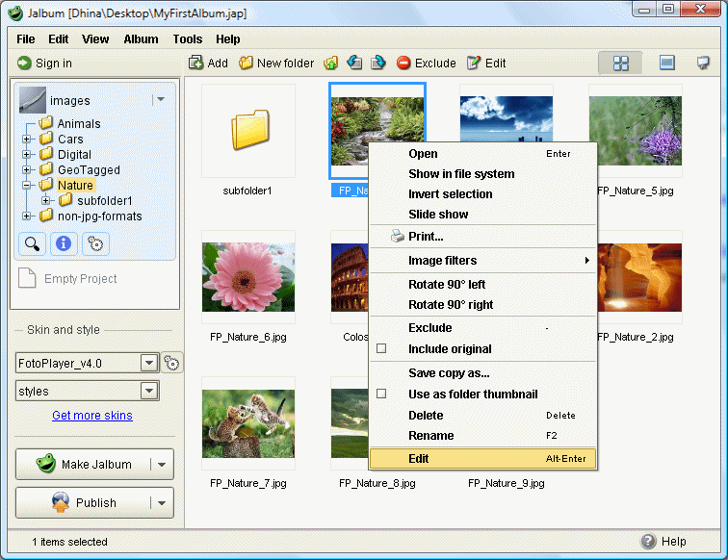Viewport: 728px width, 560px height.
Task: Open the Help menu in menu bar
Action: click(228, 39)
